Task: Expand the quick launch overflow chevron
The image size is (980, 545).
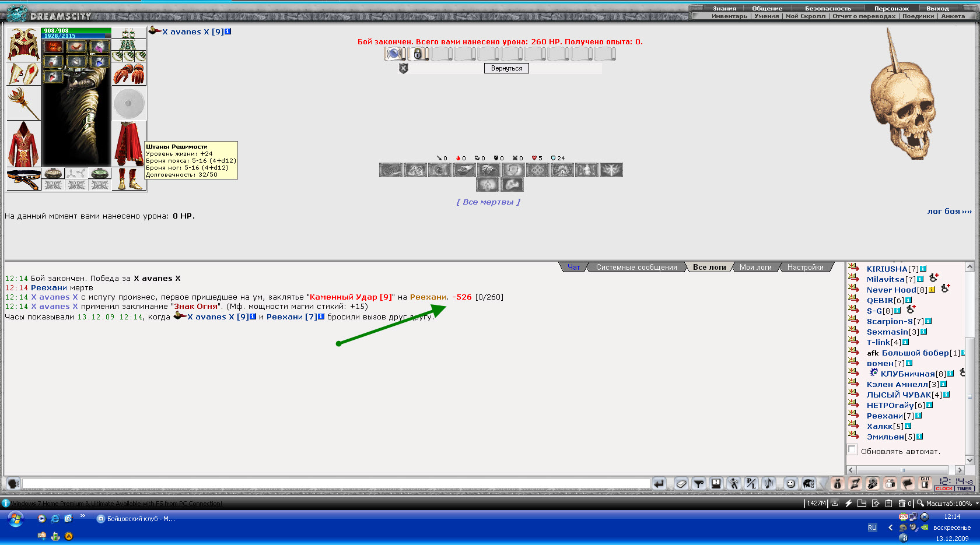Action: tap(83, 516)
